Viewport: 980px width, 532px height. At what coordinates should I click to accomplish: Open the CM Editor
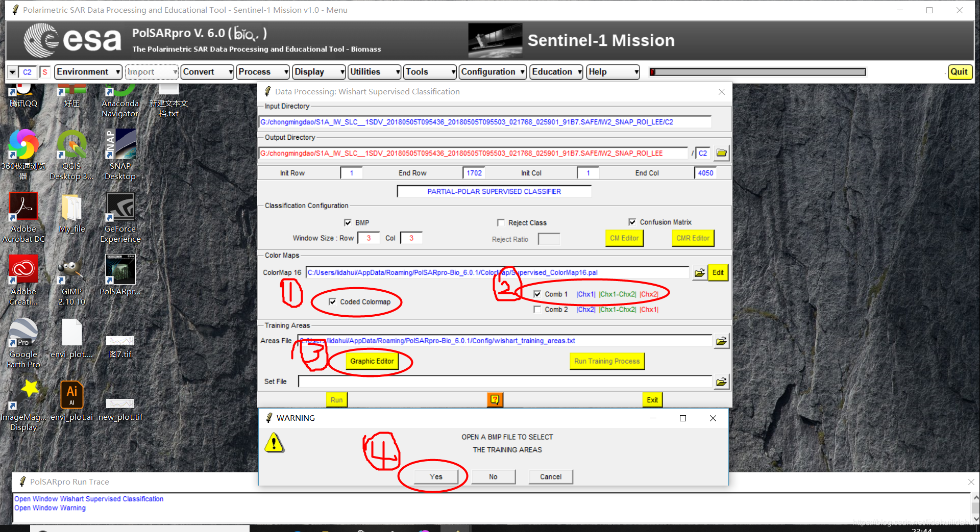pos(624,238)
